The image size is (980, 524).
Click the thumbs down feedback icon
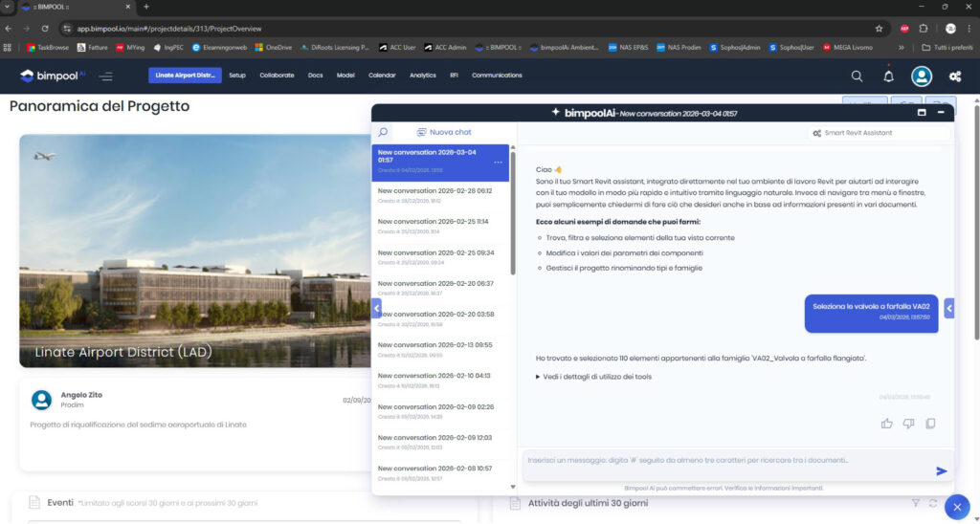point(908,424)
